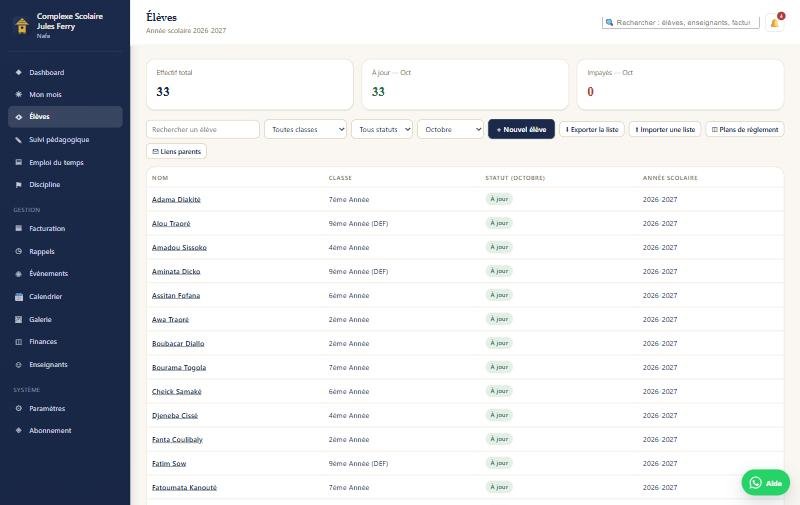Click the Impayés — Oct card
This screenshot has width=800, height=505.
tap(680, 85)
